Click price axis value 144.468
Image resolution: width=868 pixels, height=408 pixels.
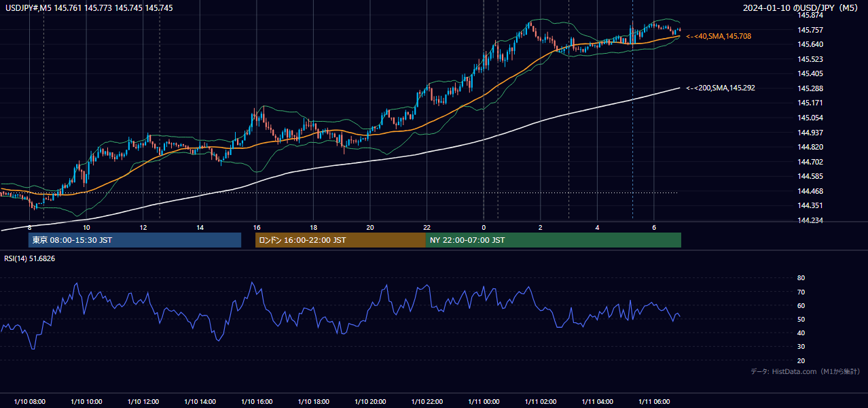tap(810, 191)
